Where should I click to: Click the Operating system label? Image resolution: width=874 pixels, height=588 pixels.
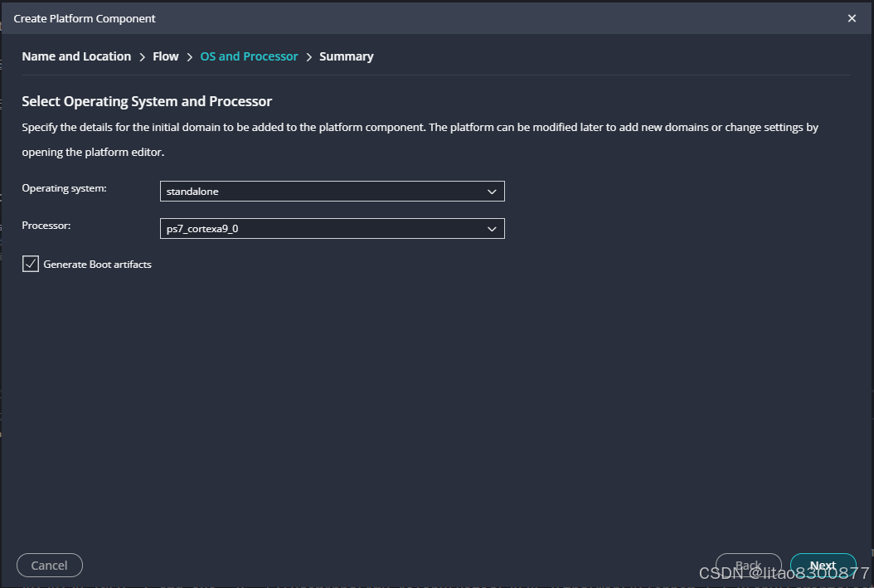(64, 188)
